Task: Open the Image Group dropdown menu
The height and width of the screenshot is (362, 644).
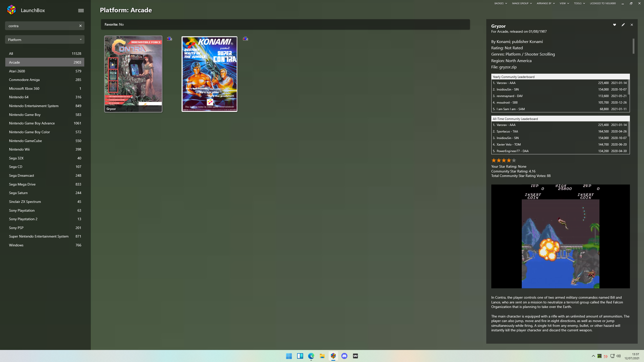Action: click(x=522, y=4)
